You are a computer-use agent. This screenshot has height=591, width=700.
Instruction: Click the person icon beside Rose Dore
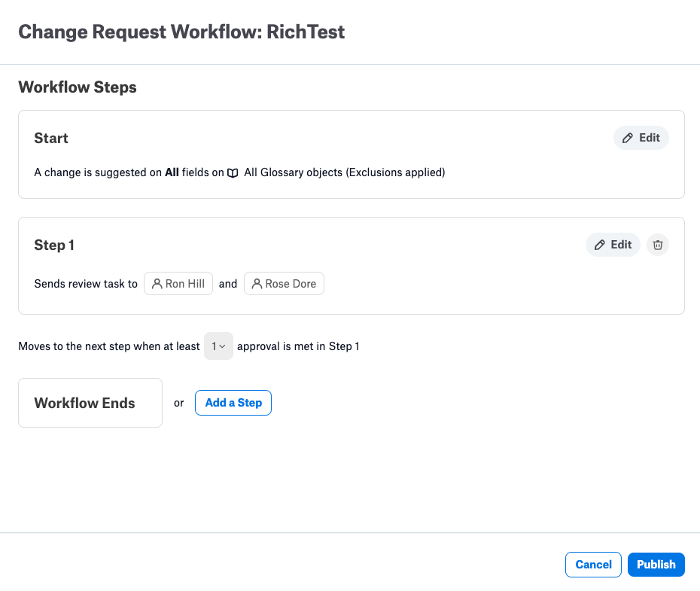tap(257, 284)
